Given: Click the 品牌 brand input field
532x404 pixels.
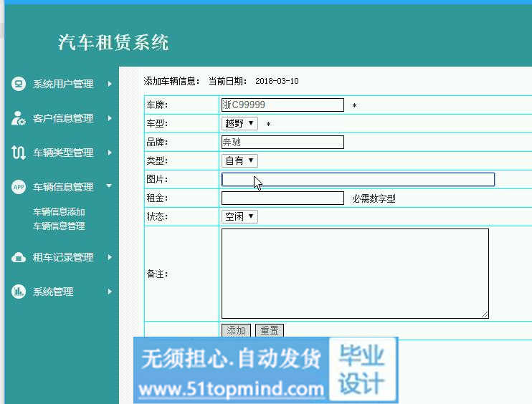Looking at the screenshot, I should coord(282,142).
